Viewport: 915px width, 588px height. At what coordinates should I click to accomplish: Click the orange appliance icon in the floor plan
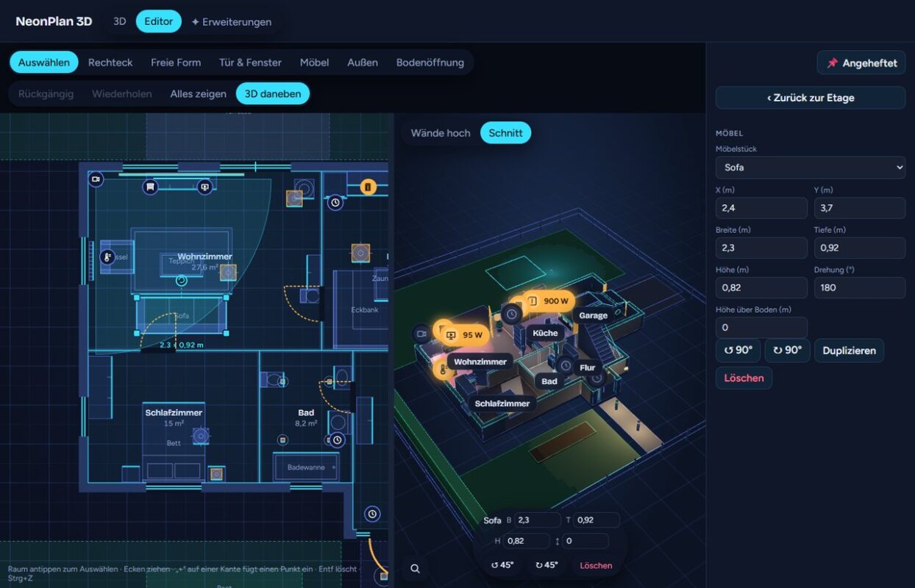coord(368,187)
